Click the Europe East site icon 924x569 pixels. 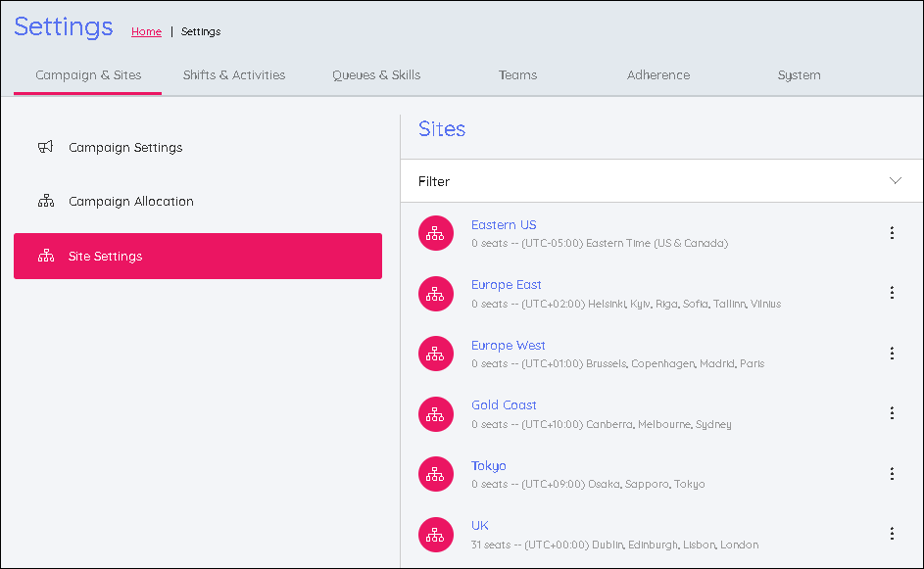(436, 293)
